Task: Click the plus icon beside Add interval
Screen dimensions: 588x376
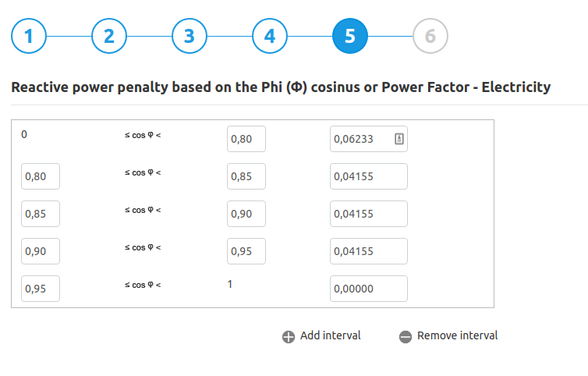Action: (289, 336)
